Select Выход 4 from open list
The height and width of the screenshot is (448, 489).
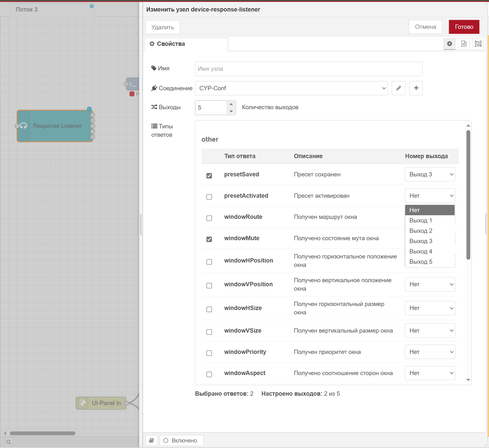tap(421, 251)
